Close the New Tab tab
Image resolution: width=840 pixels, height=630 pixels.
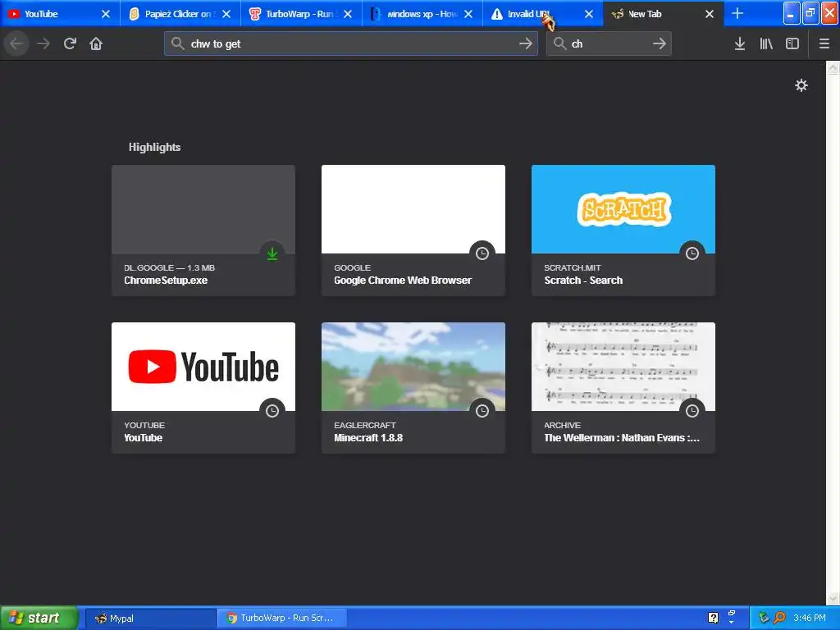pos(710,14)
